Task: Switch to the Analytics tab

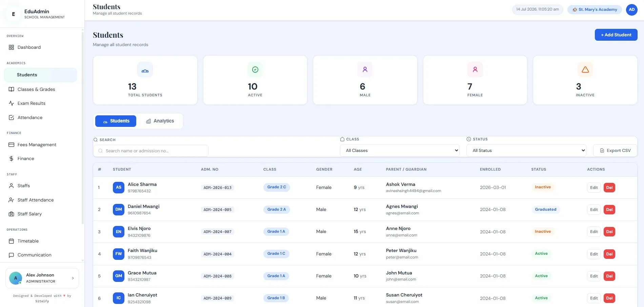Action: 160,121
